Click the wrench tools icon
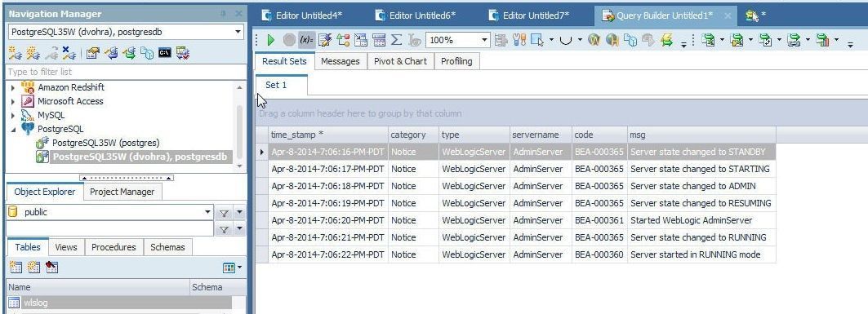The height and width of the screenshot is (314, 868). (x=519, y=40)
